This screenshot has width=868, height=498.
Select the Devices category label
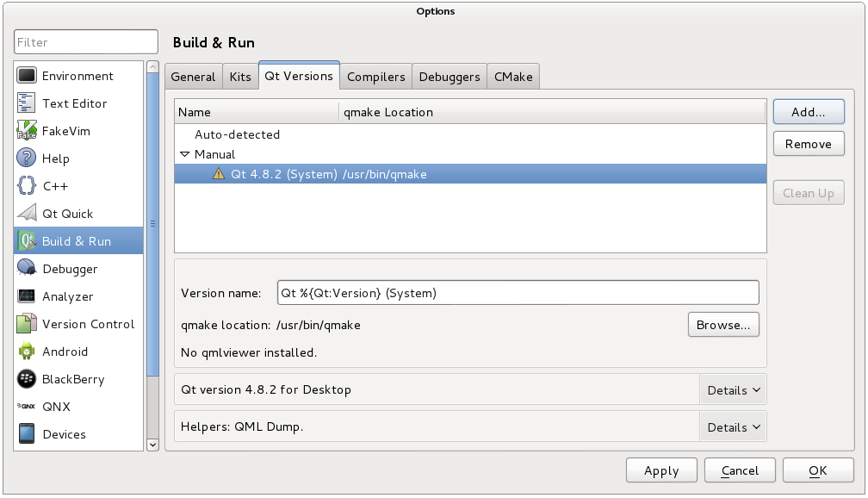coord(65,434)
